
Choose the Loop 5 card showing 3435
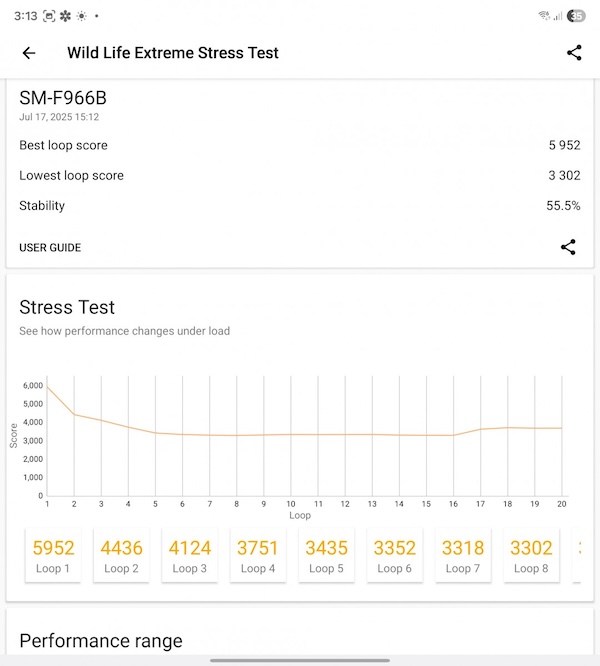pyautogui.click(x=326, y=556)
